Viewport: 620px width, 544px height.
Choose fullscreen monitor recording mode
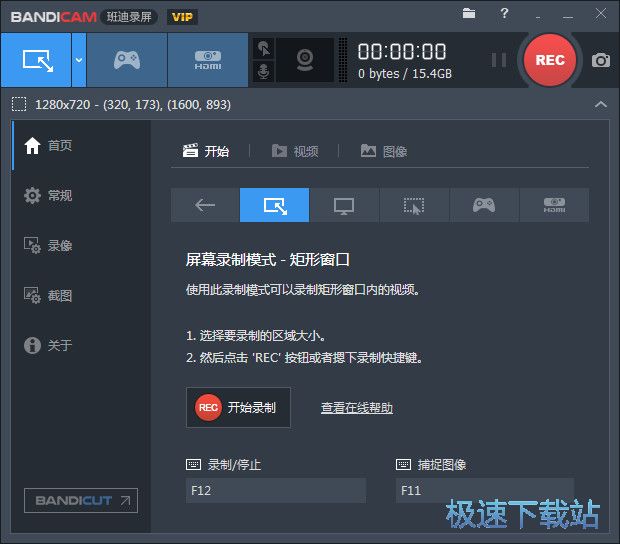coord(344,205)
